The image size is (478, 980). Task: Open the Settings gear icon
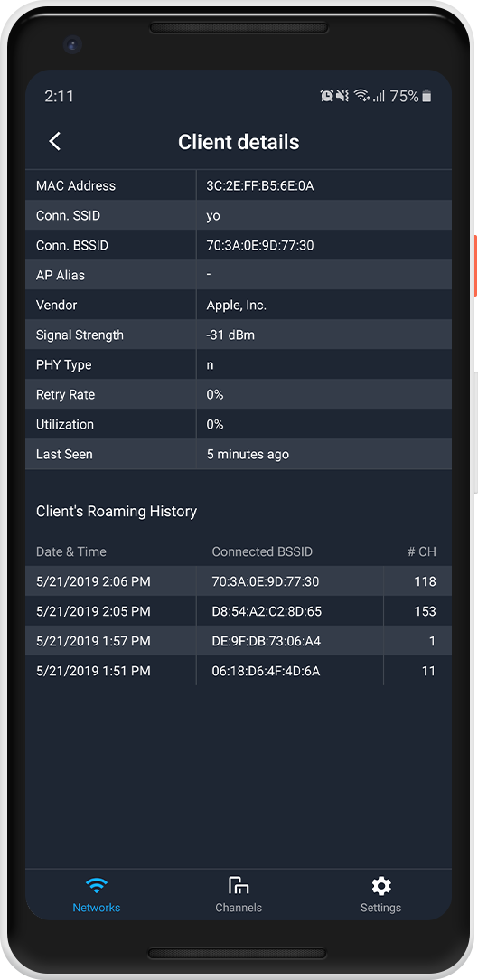coord(381,885)
